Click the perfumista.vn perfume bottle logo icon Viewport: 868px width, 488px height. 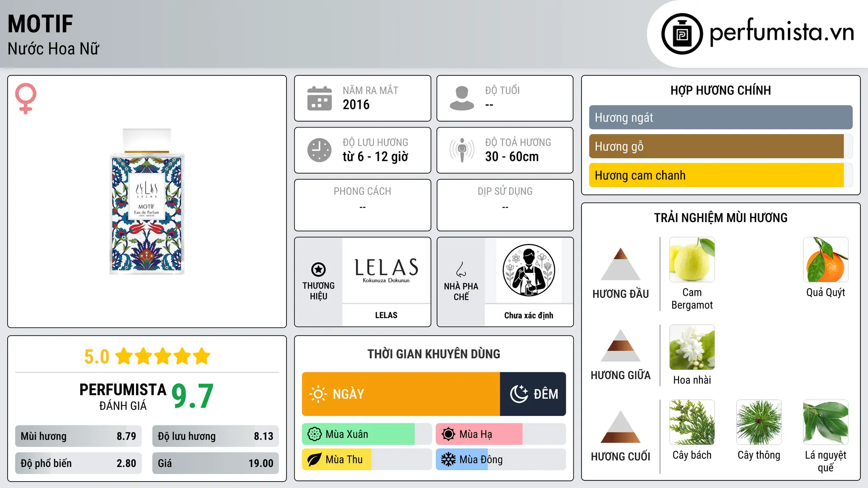pos(682,34)
